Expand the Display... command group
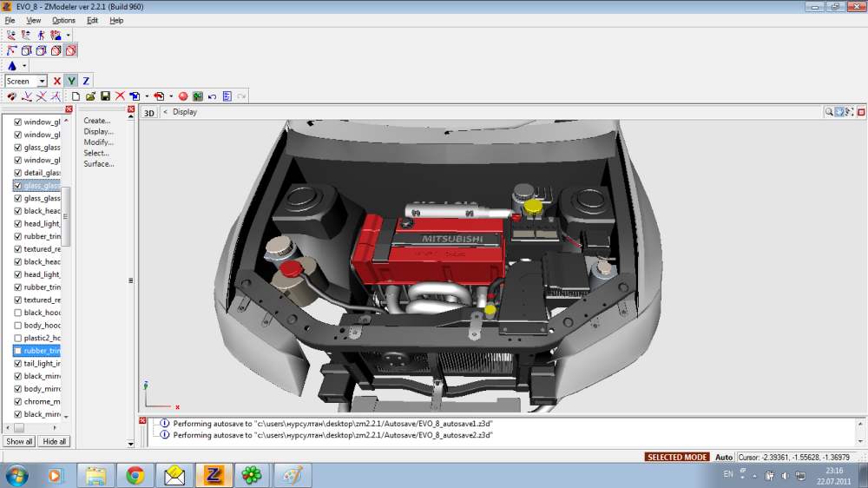868x488 pixels. point(99,132)
